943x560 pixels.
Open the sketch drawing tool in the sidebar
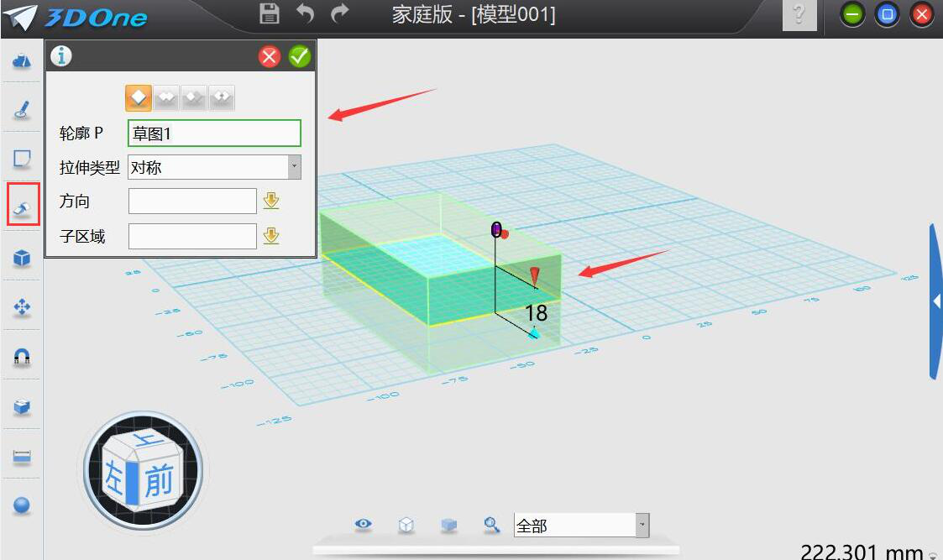21,108
